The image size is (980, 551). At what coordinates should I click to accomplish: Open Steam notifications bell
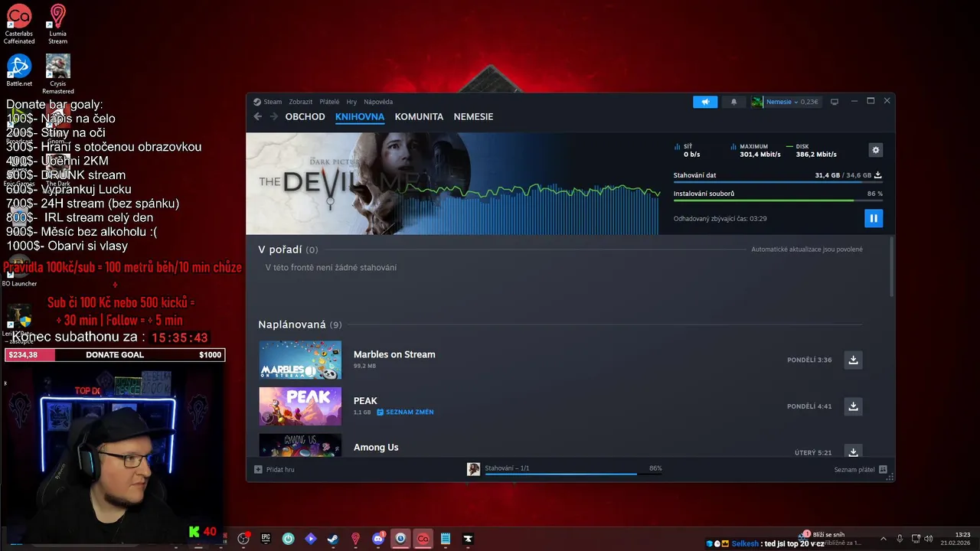point(733,102)
